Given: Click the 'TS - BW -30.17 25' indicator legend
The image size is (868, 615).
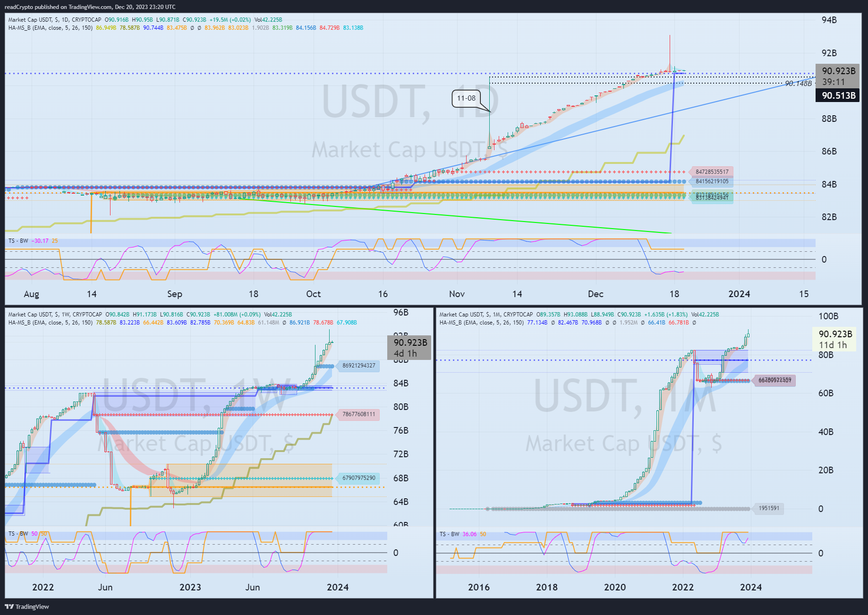Looking at the screenshot, I should [33, 241].
